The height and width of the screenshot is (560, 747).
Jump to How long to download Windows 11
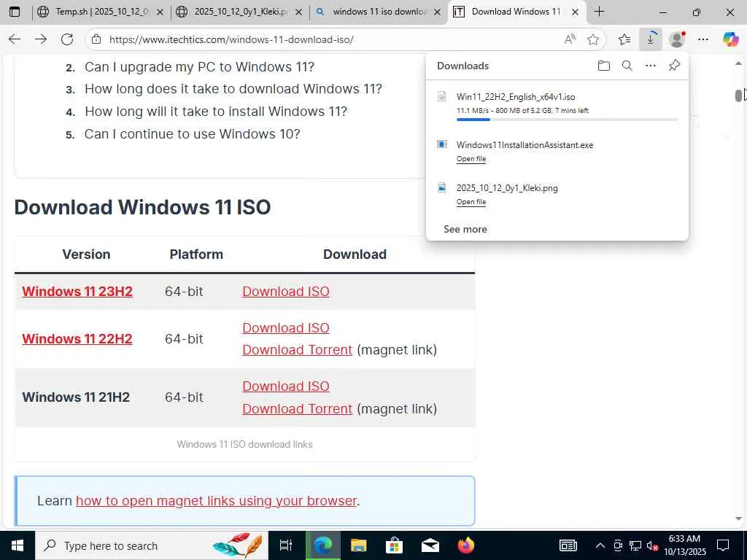point(233,89)
